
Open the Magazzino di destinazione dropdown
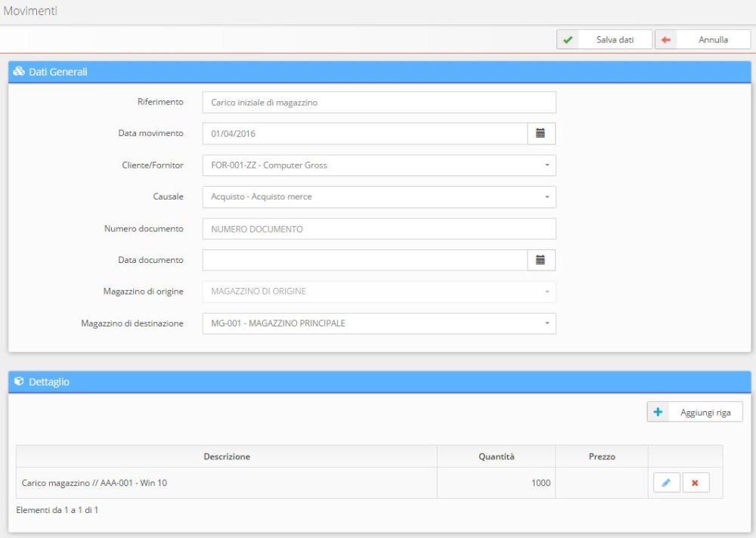pyautogui.click(x=379, y=323)
